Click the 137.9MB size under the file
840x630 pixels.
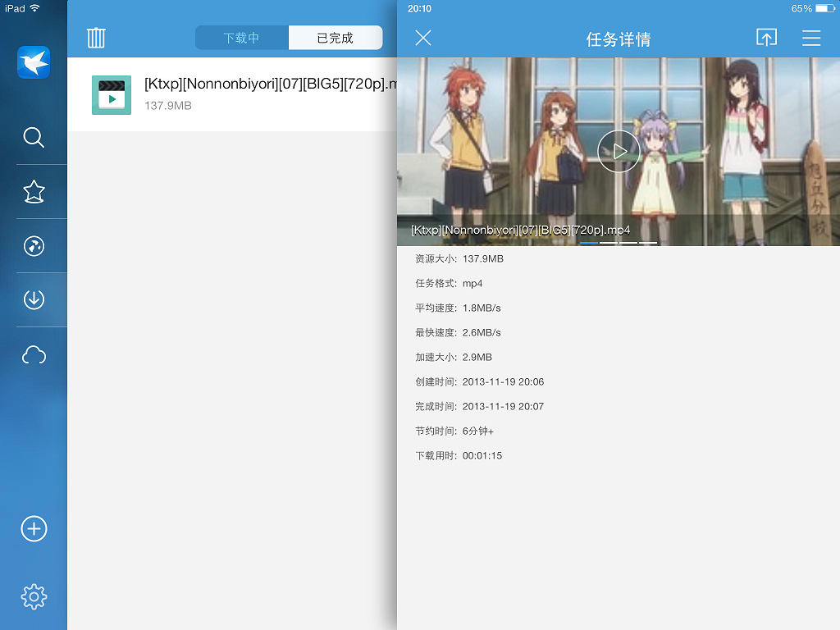pos(168,106)
